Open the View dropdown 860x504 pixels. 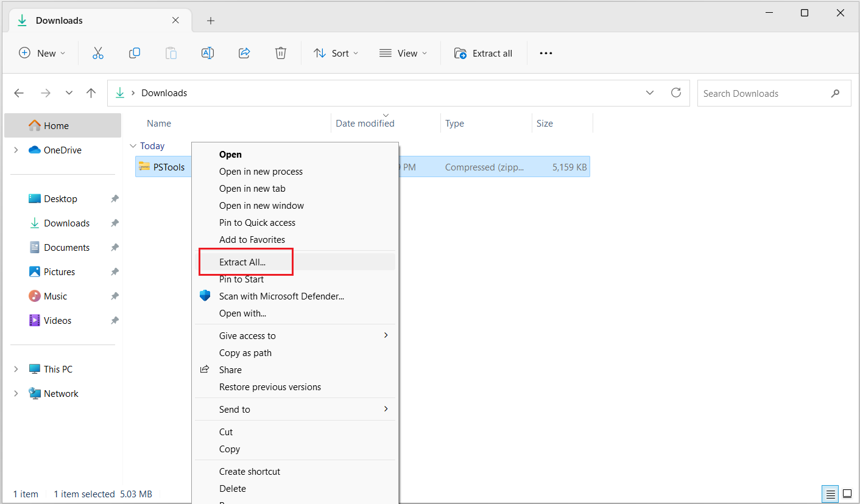pyautogui.click(x=403, y=54)
